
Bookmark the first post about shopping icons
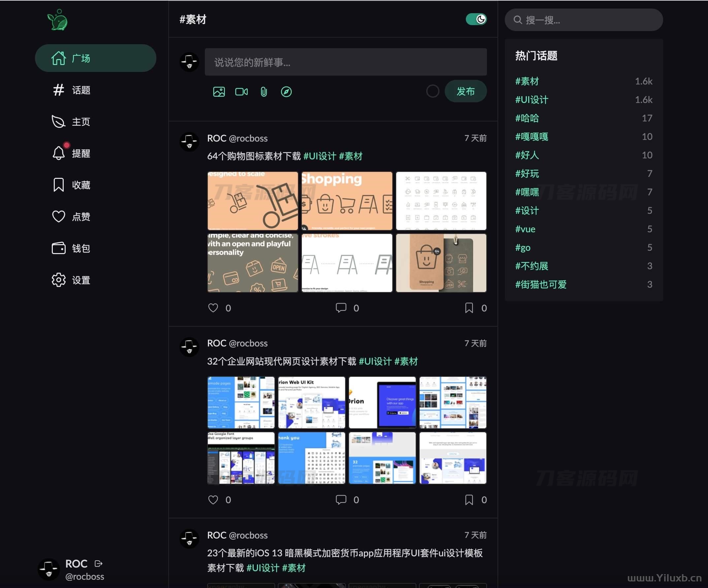click(468, 308)
